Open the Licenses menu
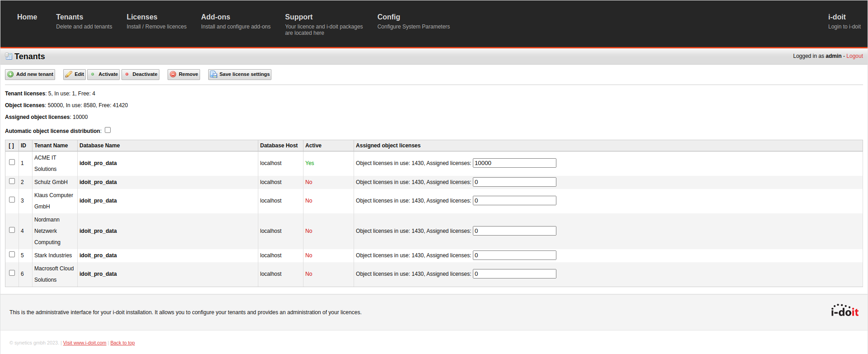Viewport: 868px width, 354px height. (142, 17)
